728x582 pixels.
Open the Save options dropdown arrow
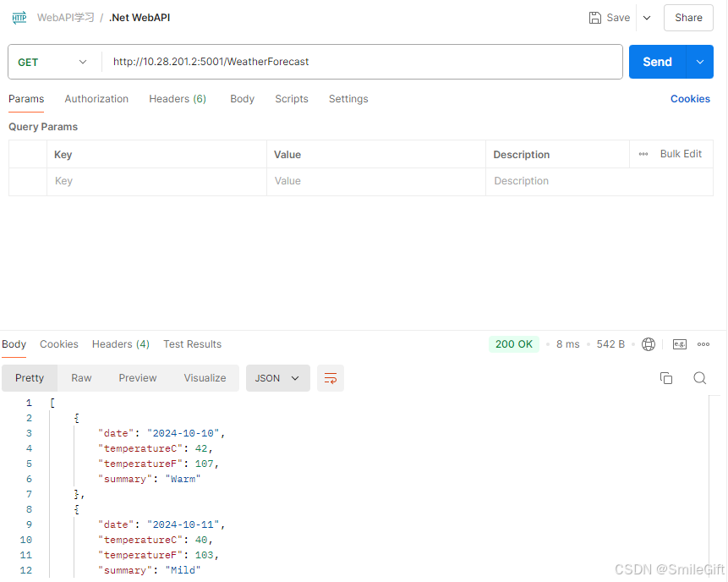coord(647,18)
